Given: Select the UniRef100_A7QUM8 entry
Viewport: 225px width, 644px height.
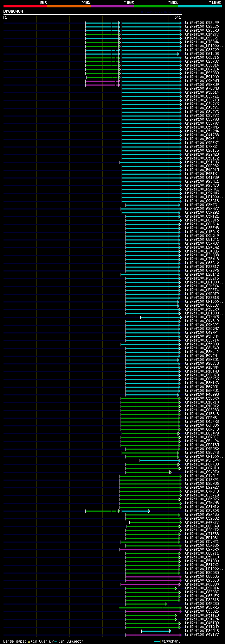Looking at the screenshot, I should pos(202,89).
